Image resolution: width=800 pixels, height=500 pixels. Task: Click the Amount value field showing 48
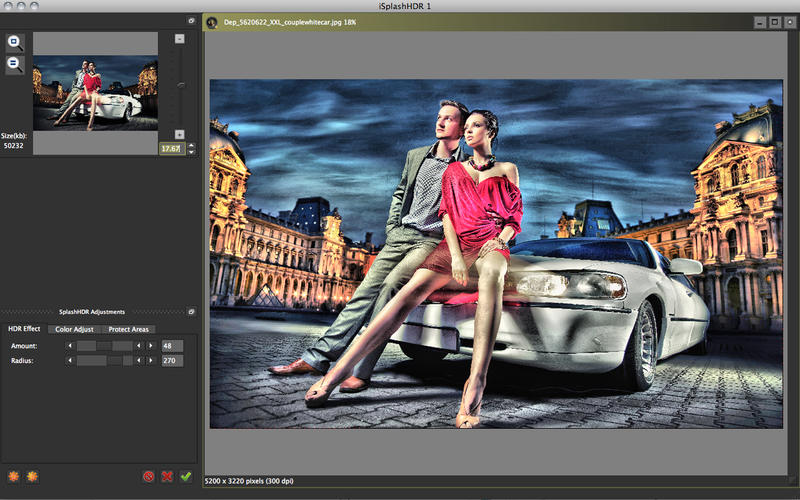(172, 346)
